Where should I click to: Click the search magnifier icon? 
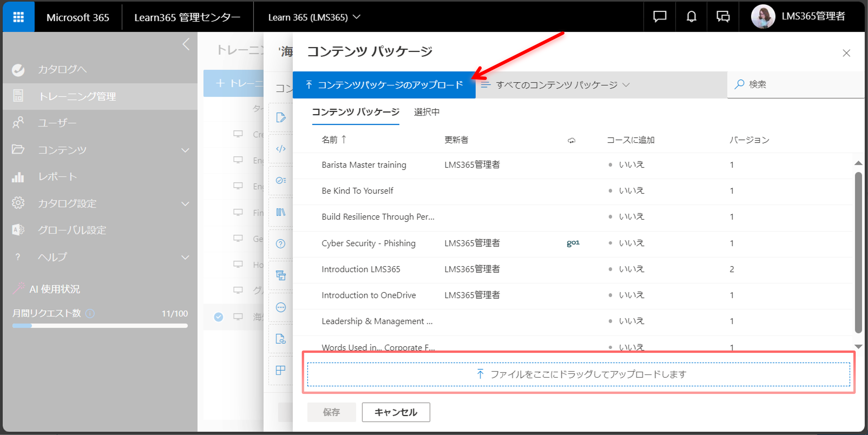(x=739, y=84)
